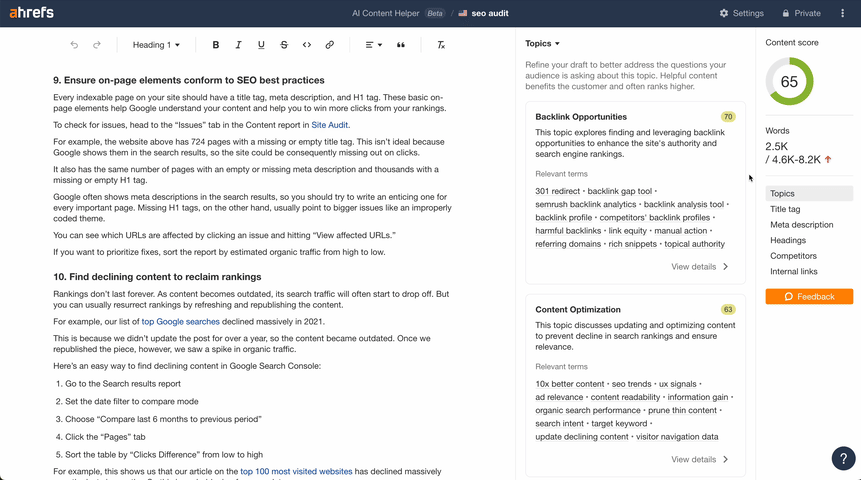
Task: Open the help question mark button
Action: (843, 458)
